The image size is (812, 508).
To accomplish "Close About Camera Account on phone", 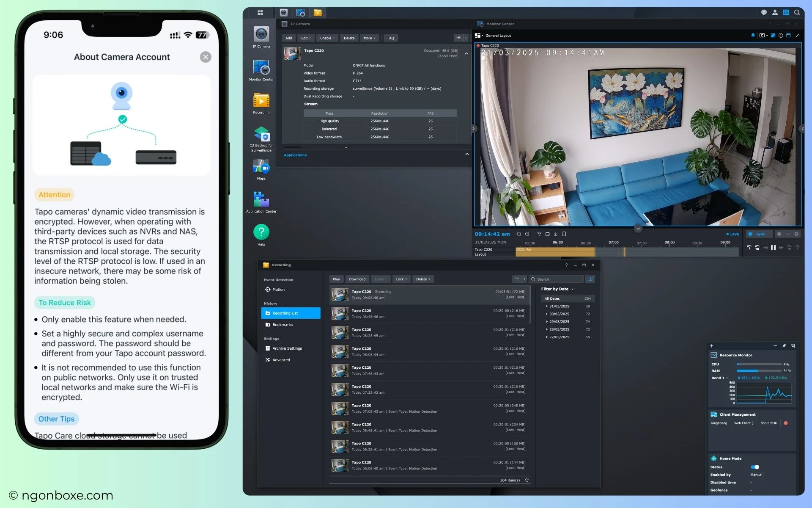I will [x=206, y=57].
